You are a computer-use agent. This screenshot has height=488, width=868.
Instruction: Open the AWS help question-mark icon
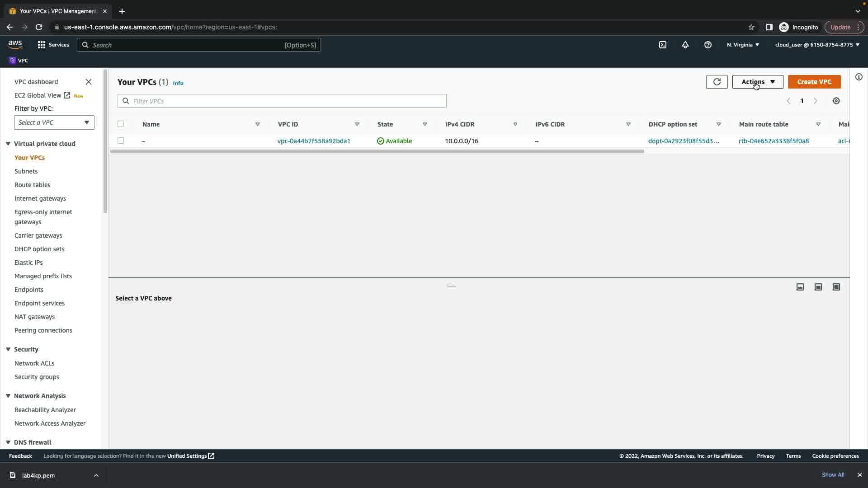pyautogui.click(x=708, y=45)
